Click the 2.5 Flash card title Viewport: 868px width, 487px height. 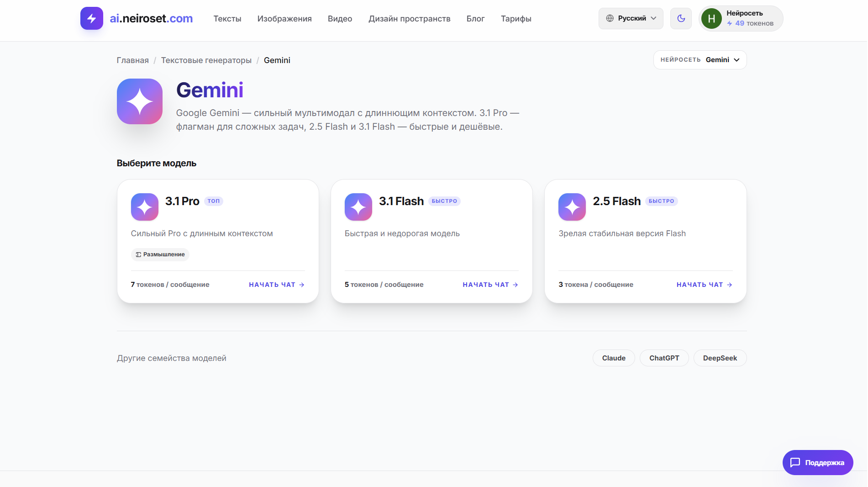point(617,201)
